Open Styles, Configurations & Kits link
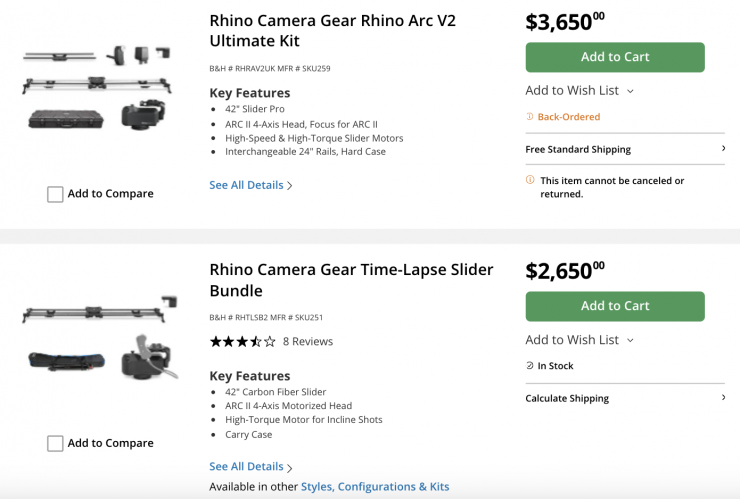Screen dimensions: 740x499 (375, 487)
